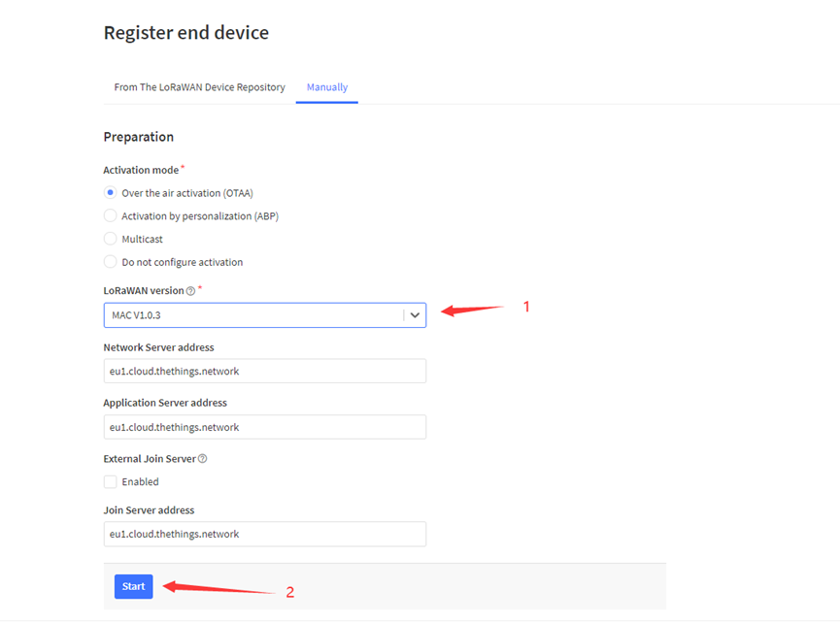The image size is (840, 622).
Task: Click the External Join Server help icon
Action: click(x=203, y=459)
